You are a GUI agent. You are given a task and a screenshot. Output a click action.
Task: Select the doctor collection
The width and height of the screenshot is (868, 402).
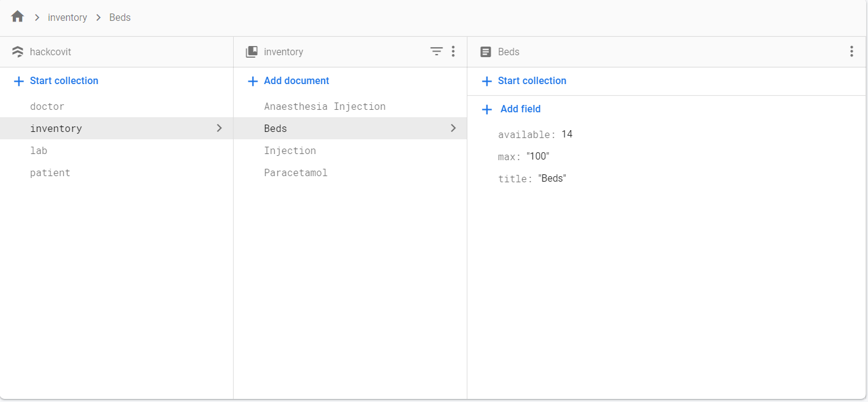47,107
